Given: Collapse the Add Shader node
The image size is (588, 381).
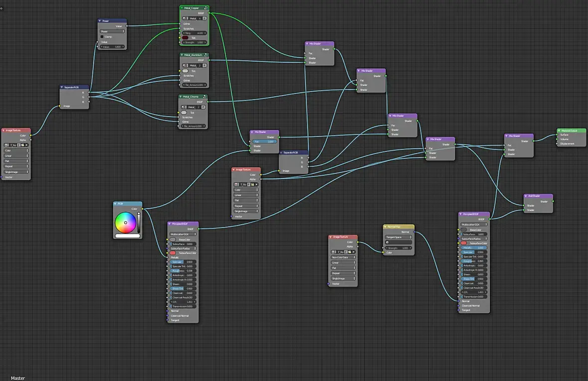Looking at the screenshot, I should tap(526, 196).
